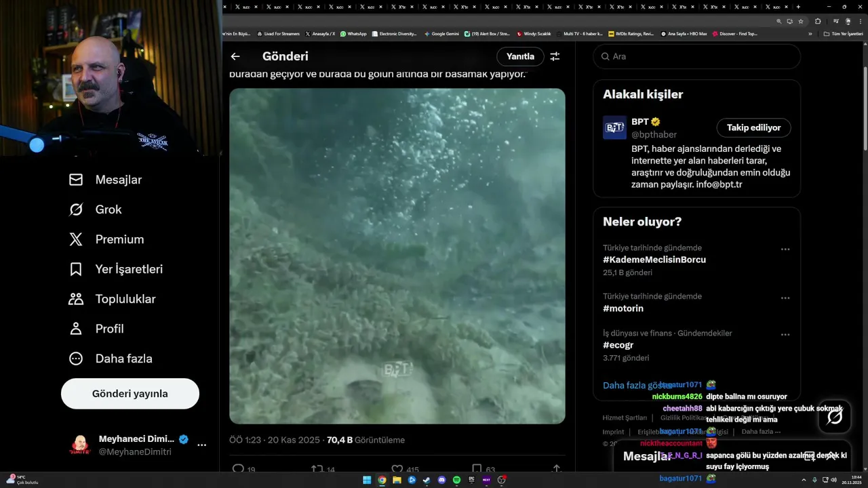Open the #motorin trending topic
The image size is (868, 488).
[x=623, y=308]
